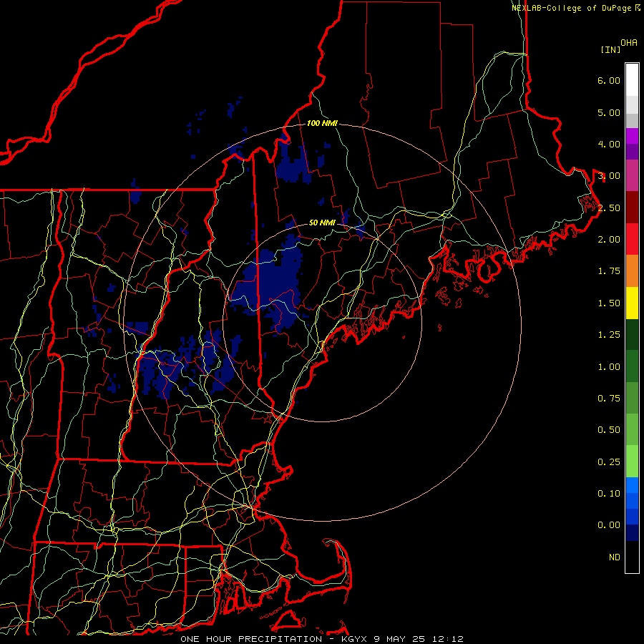Click the "100 NMI" range ring label
This screenshot has height=644, width=644.
click(x=323, y=123)
